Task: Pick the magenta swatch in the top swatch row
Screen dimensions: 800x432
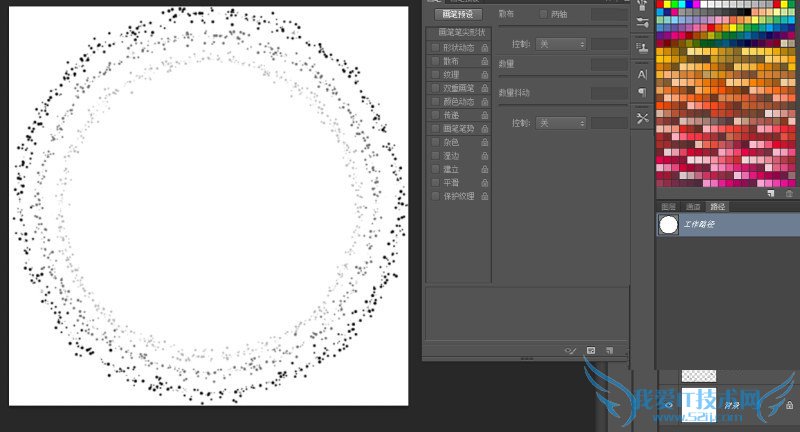Action: 698,5
